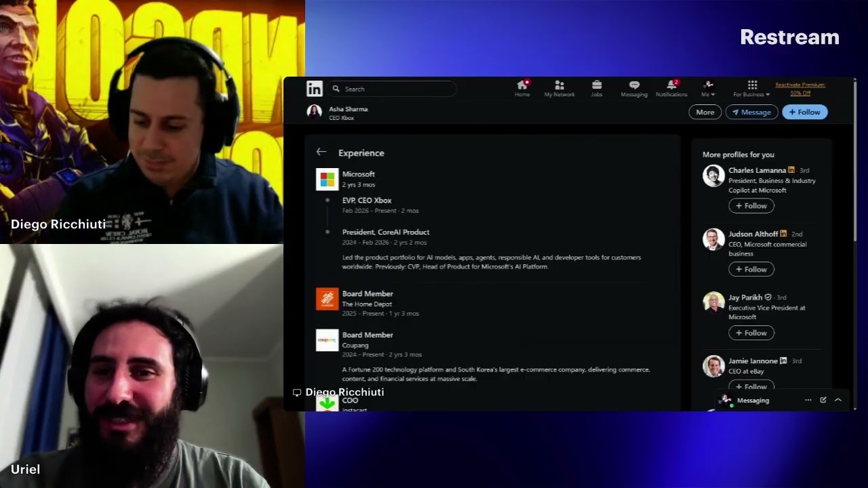
Task: Follow Jay Parikh
Action: pos(751,333)
